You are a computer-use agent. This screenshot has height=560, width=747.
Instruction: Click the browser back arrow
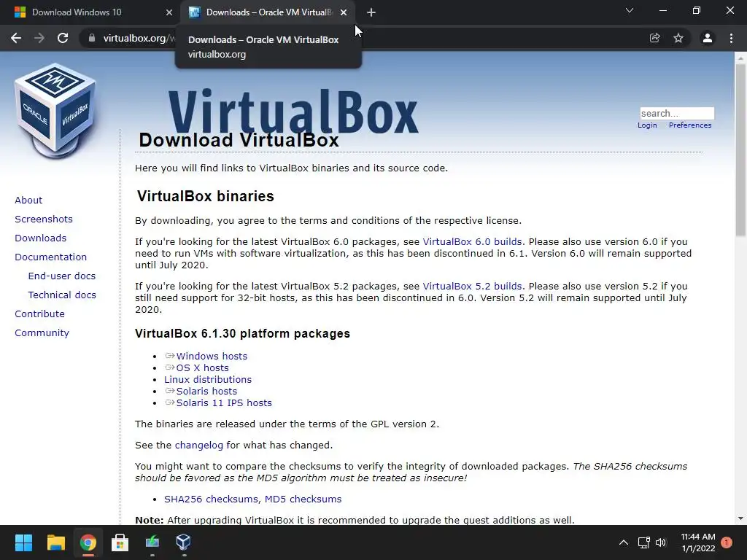point(16,38)
